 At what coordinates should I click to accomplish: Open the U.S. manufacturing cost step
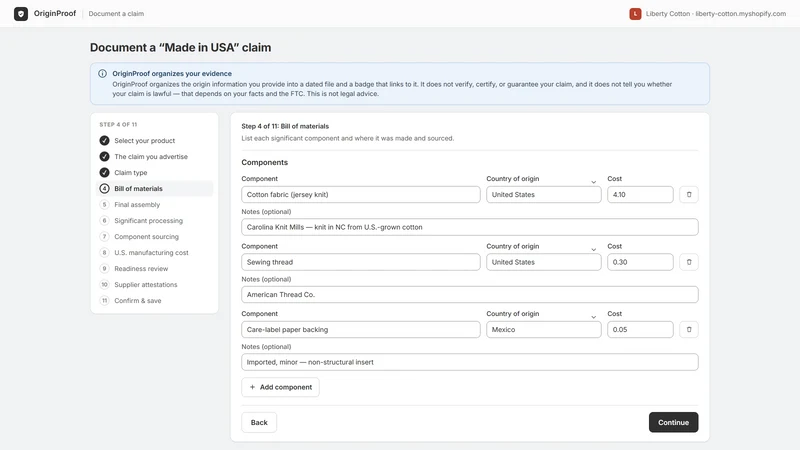(x=154, y=253)
